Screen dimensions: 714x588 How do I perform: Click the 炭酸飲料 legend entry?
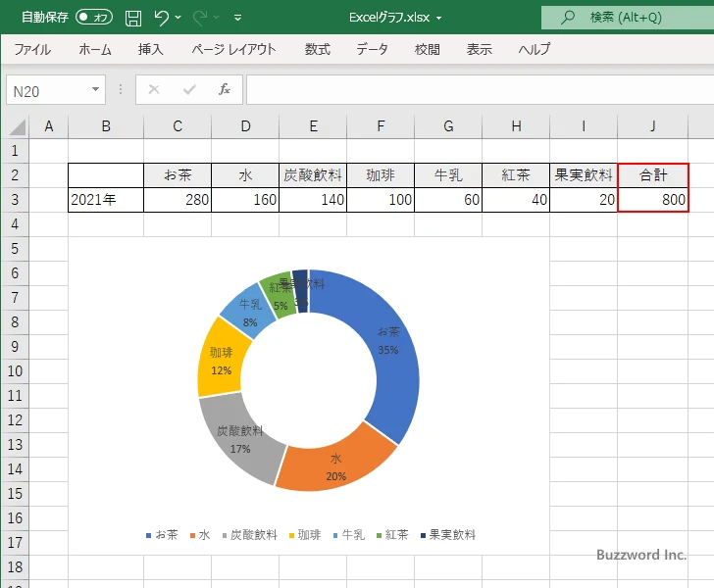249,535
